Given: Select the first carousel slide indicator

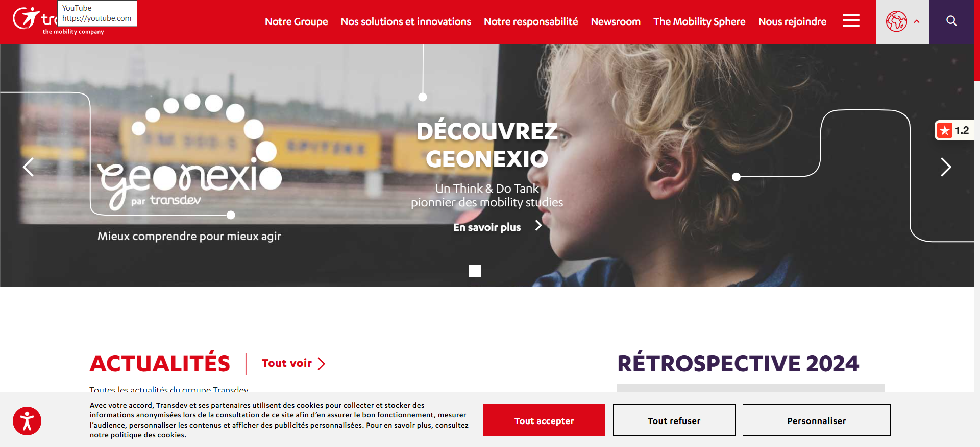Looking at the screenshot, I should [475, 271].
